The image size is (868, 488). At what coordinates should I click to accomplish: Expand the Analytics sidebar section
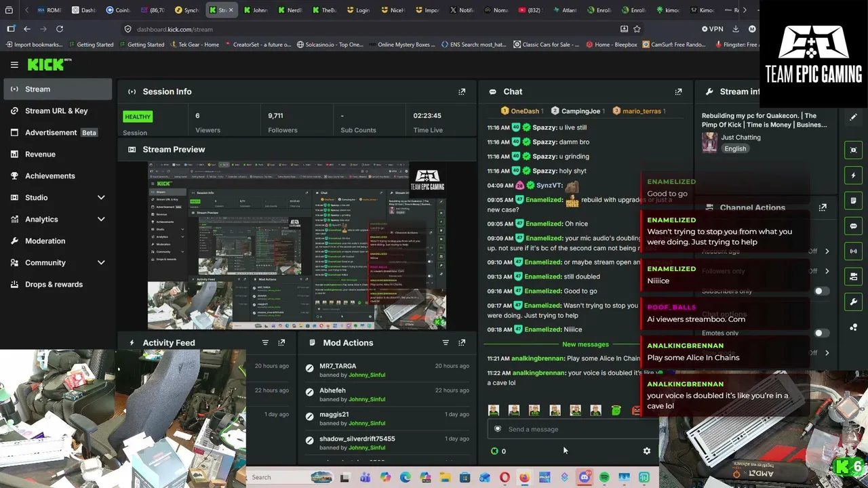101,219
